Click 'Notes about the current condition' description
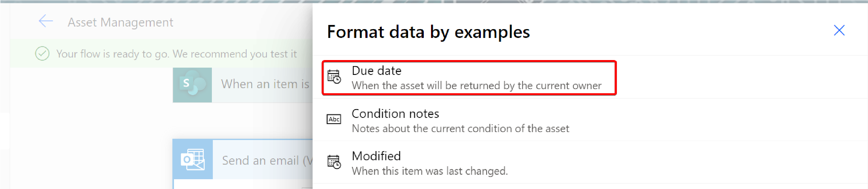The image size is (868, 189). coord(460,129)
